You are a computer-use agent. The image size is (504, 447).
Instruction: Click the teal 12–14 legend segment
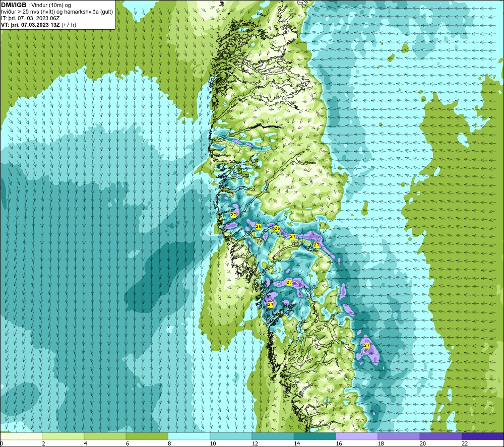273,436
